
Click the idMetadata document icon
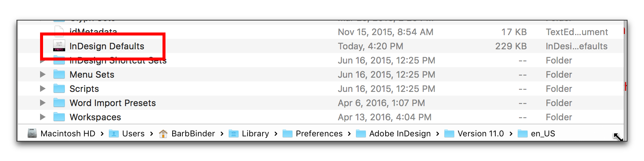[59, 31]
